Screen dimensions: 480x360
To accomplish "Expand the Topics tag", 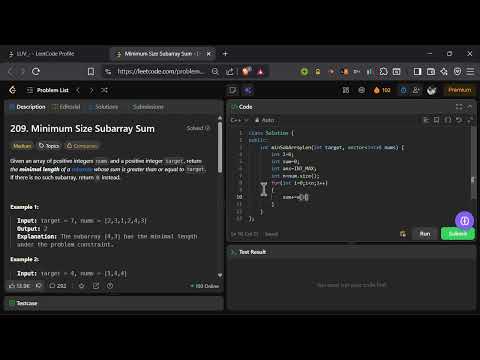I will point(49,146).
